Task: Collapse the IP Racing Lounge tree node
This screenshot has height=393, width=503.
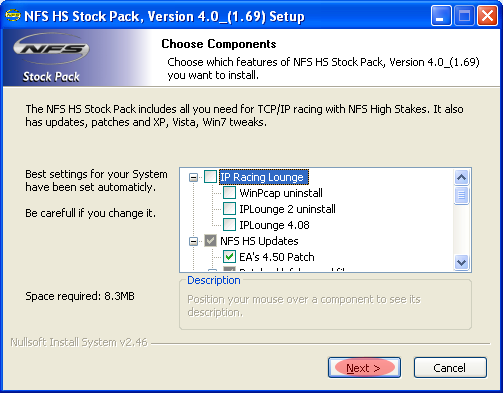Action: (x=193, y=177)
